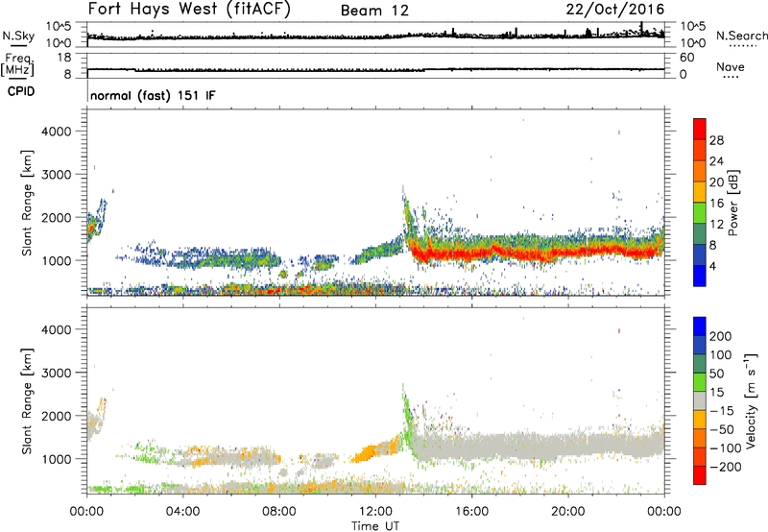Viewport: 768px width, 532px height.
Task: Pick the gray segment of velocity color bar
Action: coord(700,401)
